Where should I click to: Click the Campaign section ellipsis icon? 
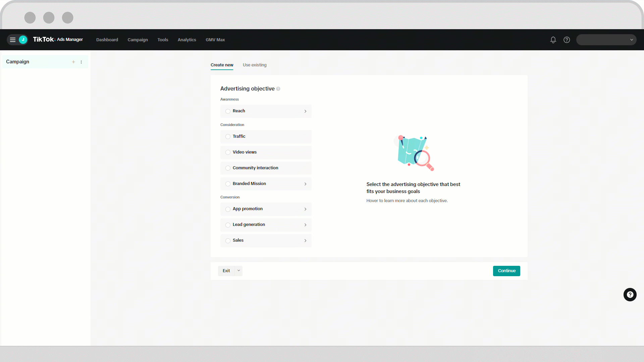81,62
